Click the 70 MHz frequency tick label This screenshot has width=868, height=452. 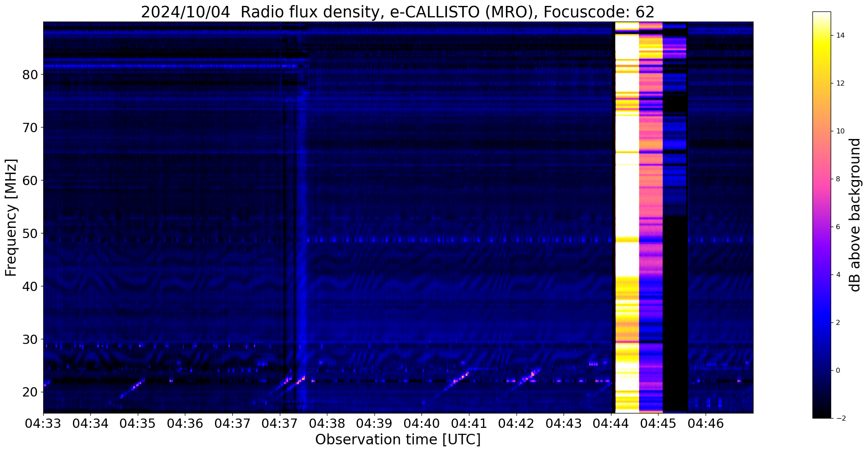pyautogui.click(x=30, y=128)
